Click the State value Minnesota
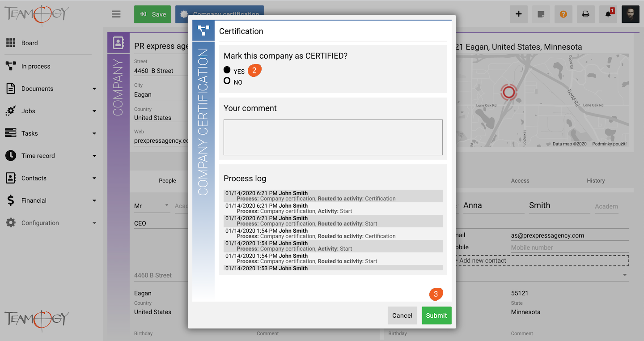 click(525, 312)
